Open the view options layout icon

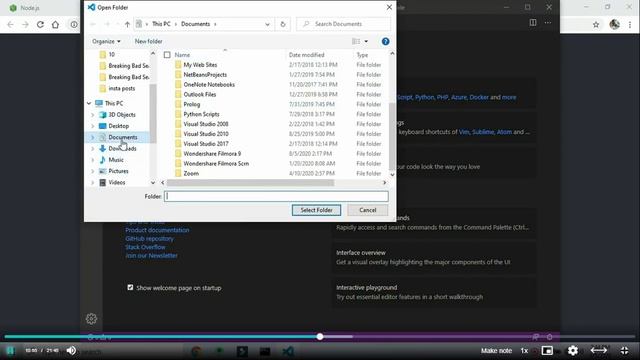tap(356, 41)
